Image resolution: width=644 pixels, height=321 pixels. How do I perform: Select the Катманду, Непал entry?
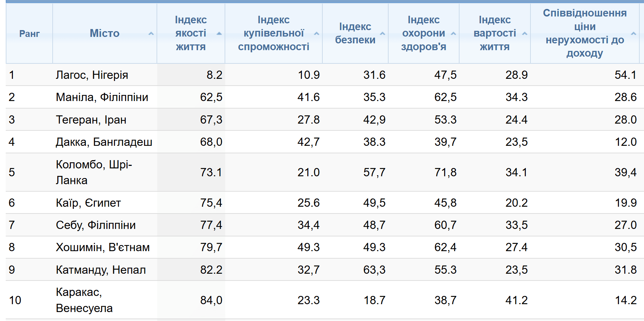[101, 270]
